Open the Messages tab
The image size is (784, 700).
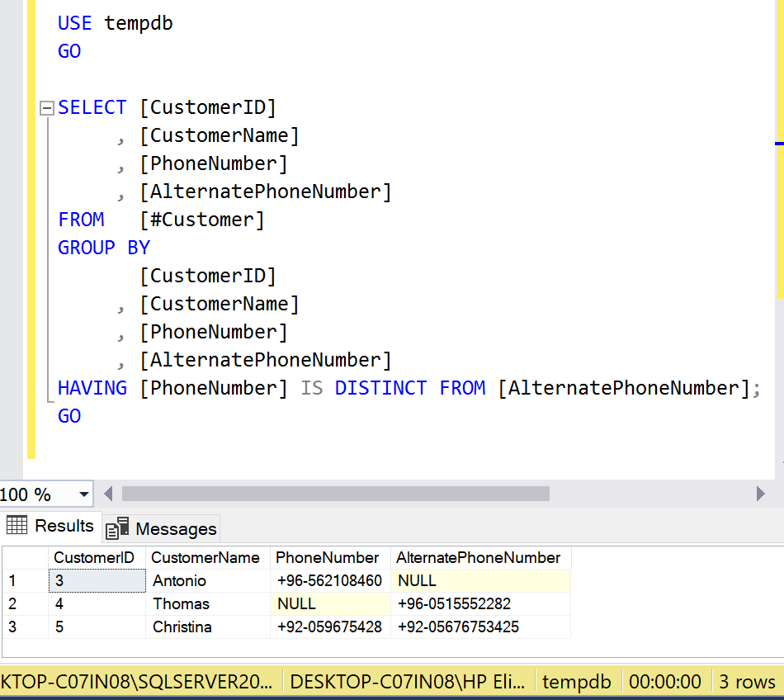(163, 528)
